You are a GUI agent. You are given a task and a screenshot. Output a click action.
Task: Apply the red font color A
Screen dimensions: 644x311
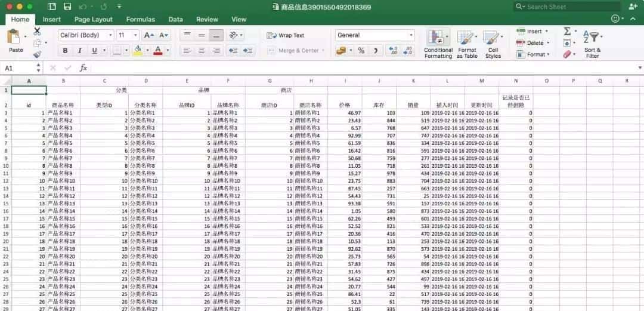click(157, 51)
